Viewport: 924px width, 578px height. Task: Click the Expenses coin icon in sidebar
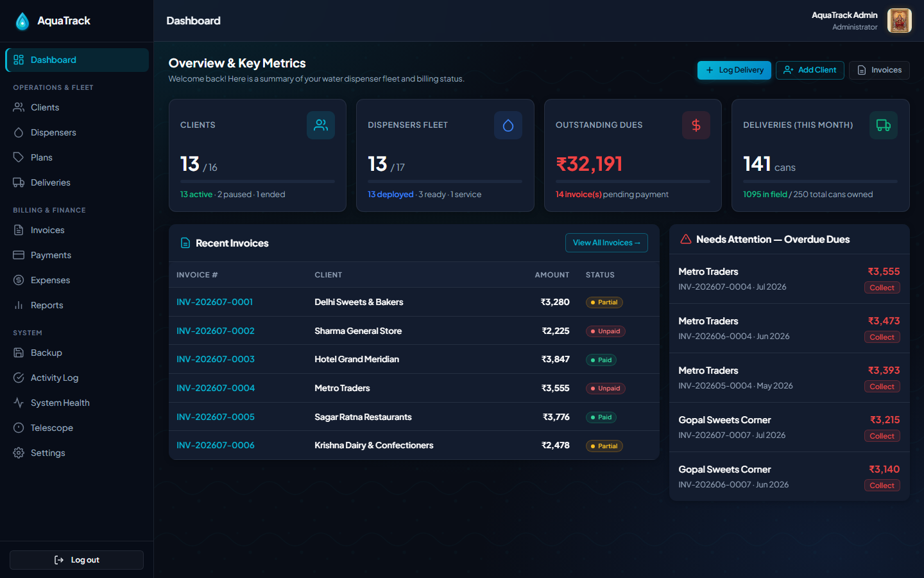click(19, 280)
